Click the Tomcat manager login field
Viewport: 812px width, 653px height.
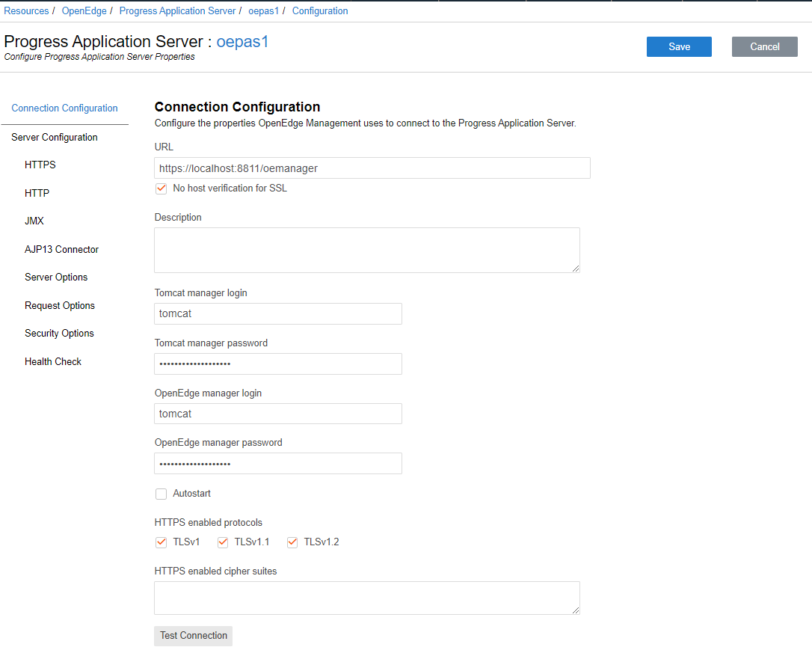[278, 313]
